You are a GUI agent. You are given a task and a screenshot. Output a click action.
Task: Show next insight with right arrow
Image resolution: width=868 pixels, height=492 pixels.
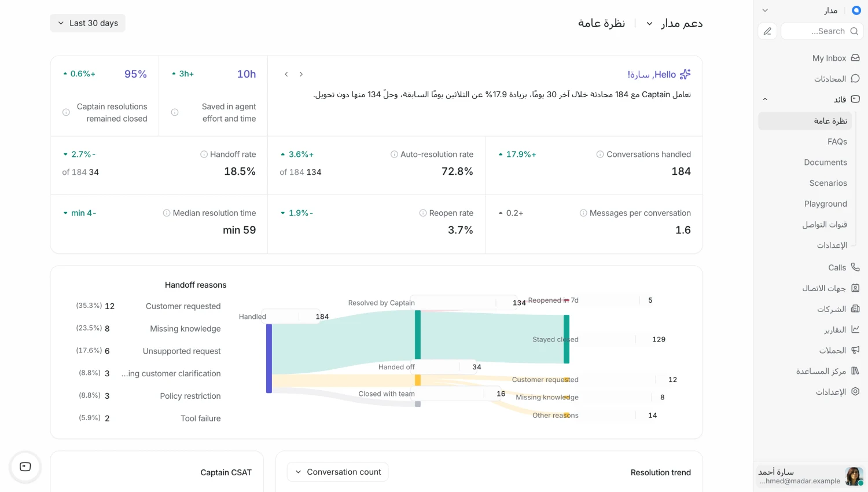[x=301, y=74]
